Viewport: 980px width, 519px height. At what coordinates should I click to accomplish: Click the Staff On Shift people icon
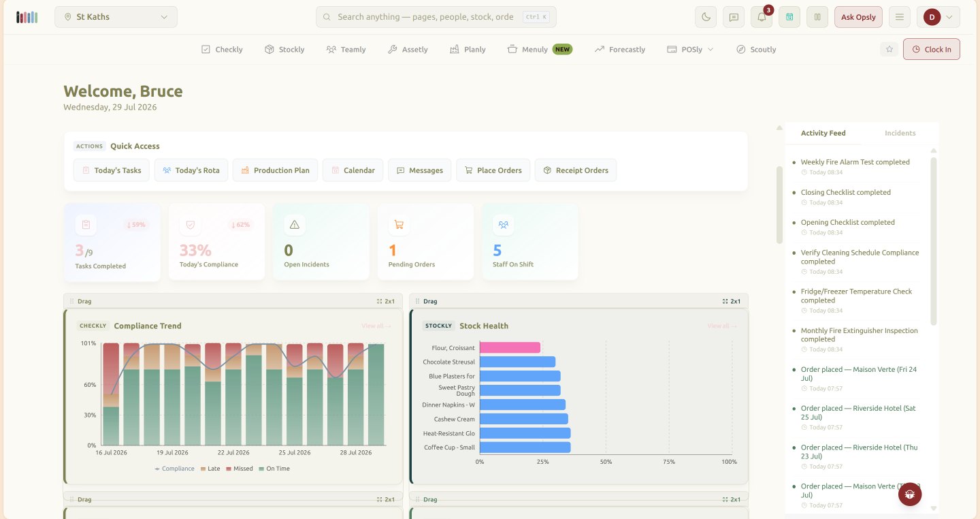pos(504,225)
